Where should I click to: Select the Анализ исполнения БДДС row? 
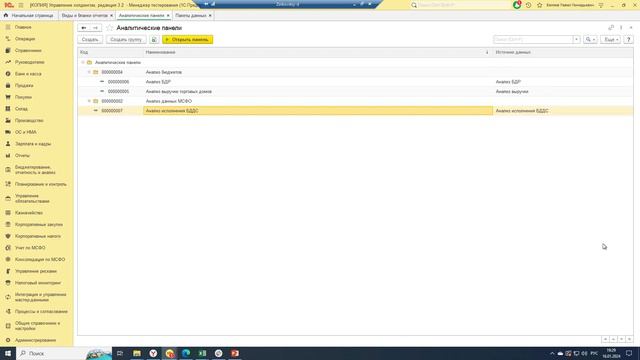click(x=355, y=111)
